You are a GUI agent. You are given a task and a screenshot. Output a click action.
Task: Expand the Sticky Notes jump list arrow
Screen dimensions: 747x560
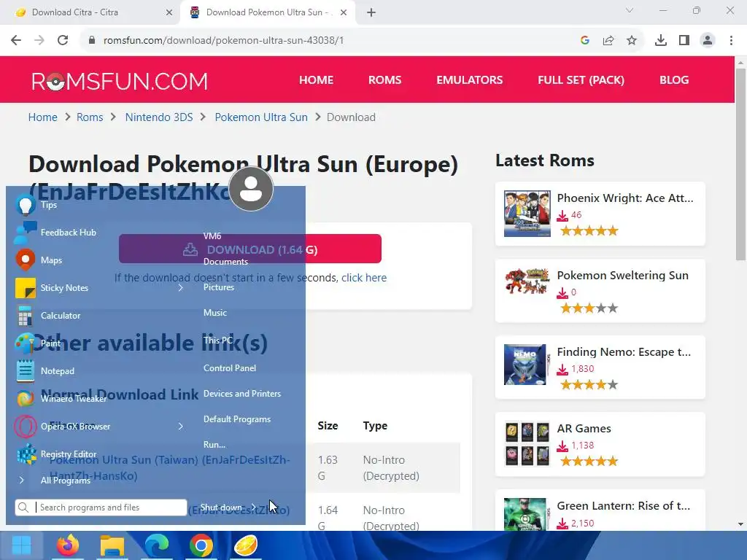(181, 287)
